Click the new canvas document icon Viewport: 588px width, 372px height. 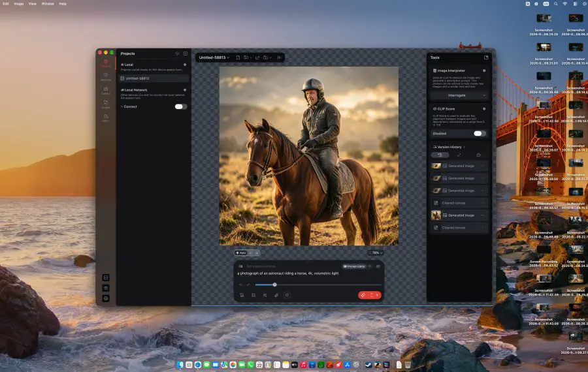point(238,57)
